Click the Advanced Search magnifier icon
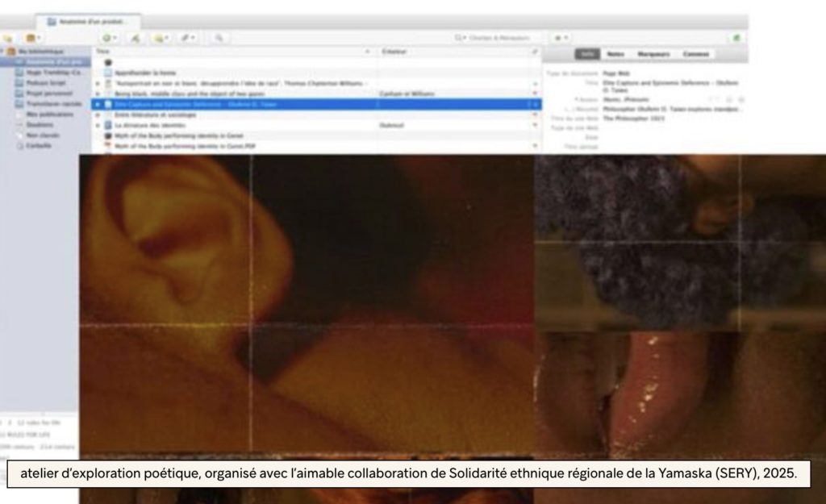The width and height of the screenshot is (826, 504). click(218, 38)
